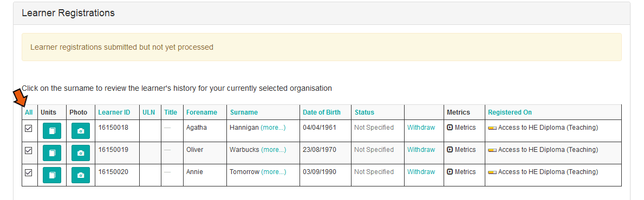Click forename Annie
The height and width of the screenshot is (200, 644).
(x=194, y=172)
